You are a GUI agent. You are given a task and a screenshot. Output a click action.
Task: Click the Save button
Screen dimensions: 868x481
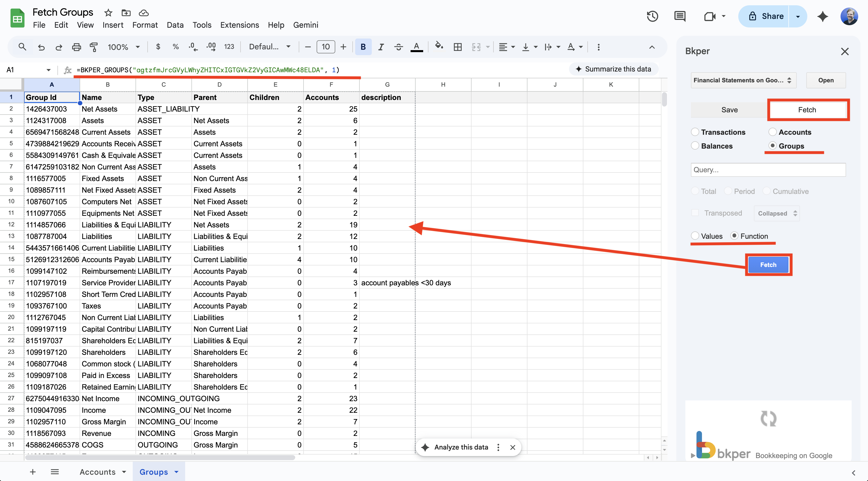tap(729, 110)
